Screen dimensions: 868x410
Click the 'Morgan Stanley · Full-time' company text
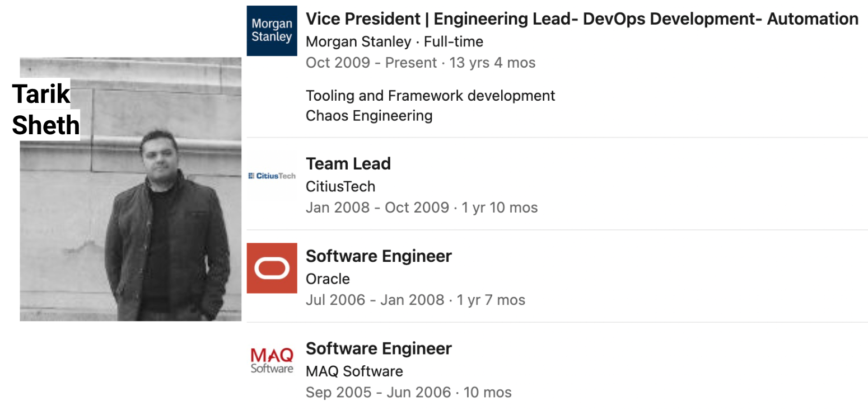pyautogui.click(x=394, y=41)
